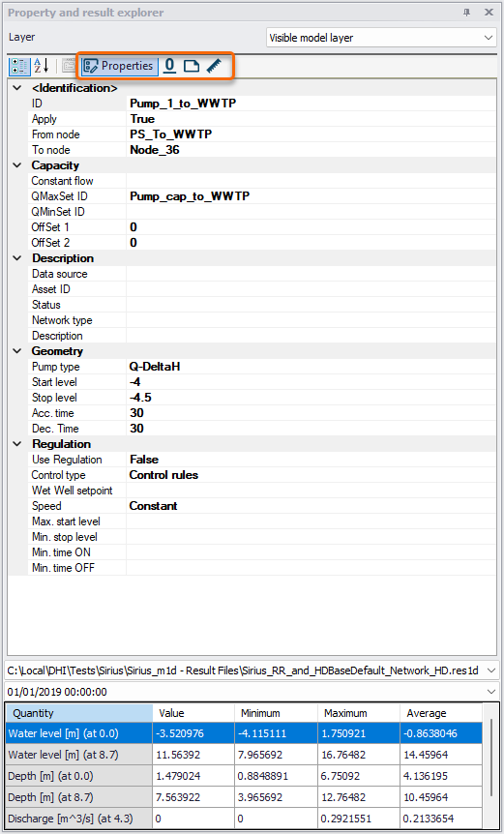Click the Control type value Control rules
The height and width of the screenshot is (834, 504).
tap(163, 474)
